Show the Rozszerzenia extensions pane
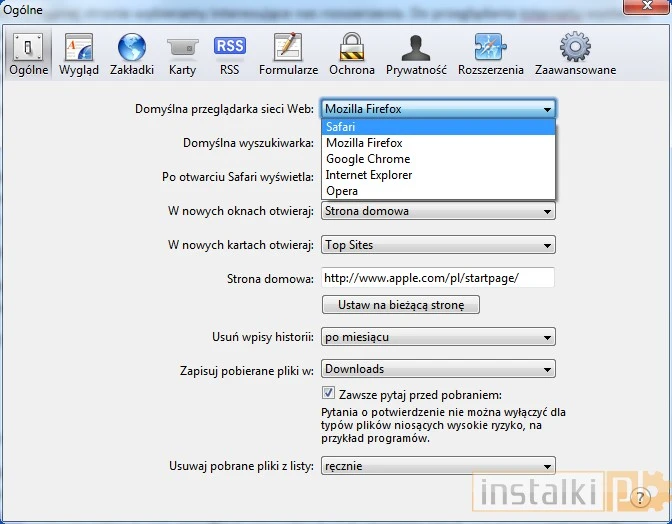This screenshot has width=672, height=524. pyautogui.click(x=490, y=54)
